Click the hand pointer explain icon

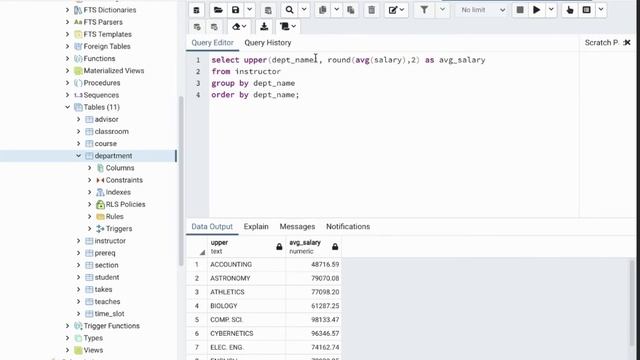point(570,10)
